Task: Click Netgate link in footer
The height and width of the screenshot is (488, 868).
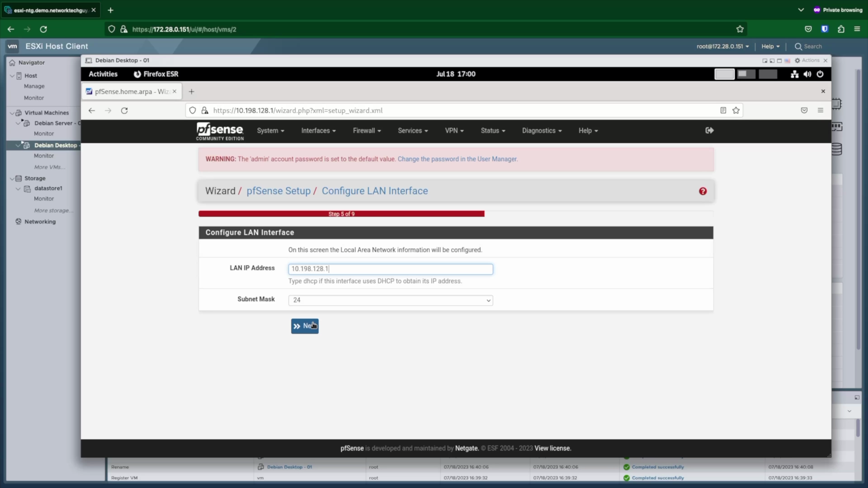Action: 467,448
